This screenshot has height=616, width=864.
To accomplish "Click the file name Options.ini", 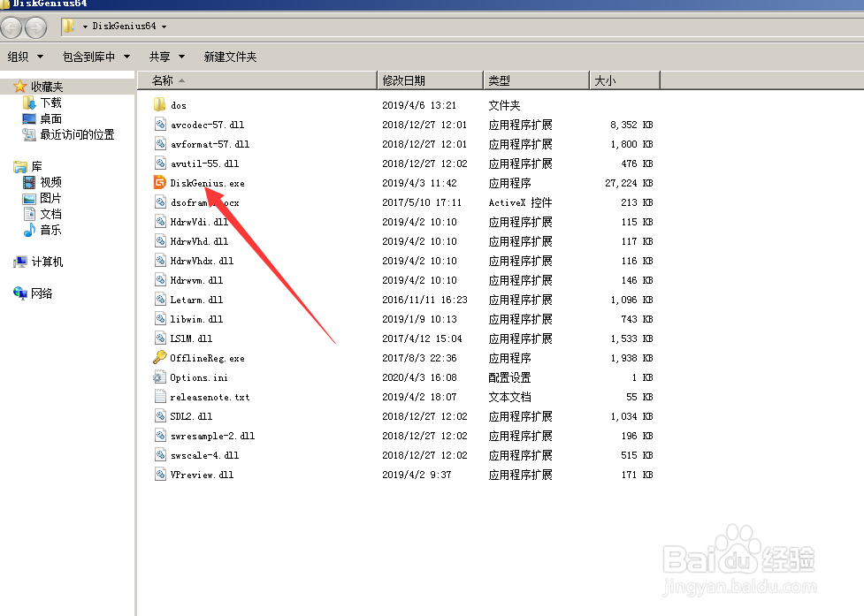I will pyautogui.click(x=199, y=377).
